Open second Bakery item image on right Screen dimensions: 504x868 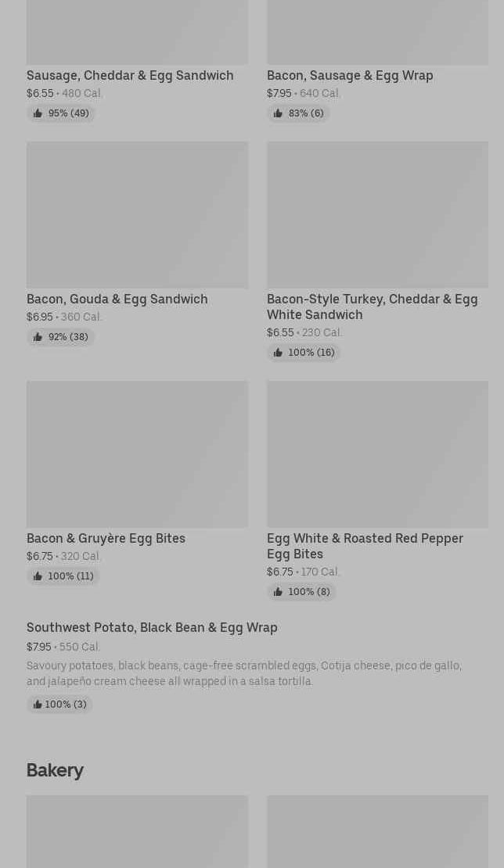(377, 831)
